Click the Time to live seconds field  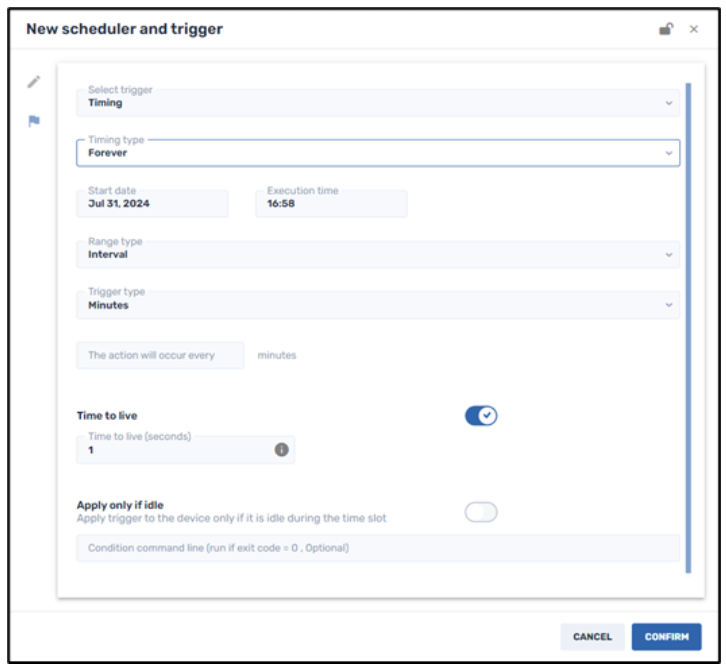click(x=175, y=450)
